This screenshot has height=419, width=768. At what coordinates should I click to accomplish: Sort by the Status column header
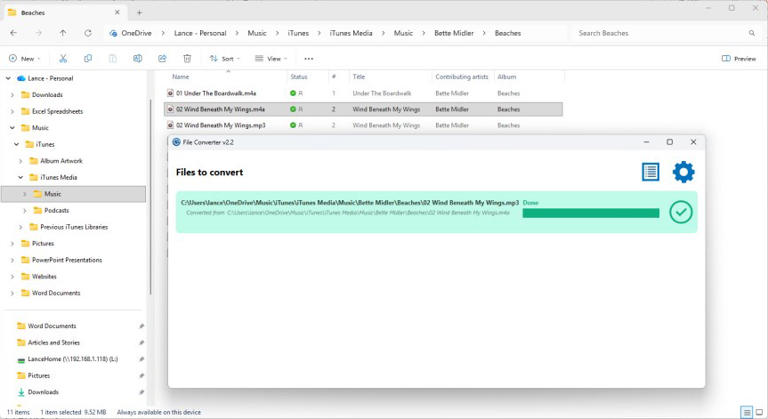click(x=299, y=77)
